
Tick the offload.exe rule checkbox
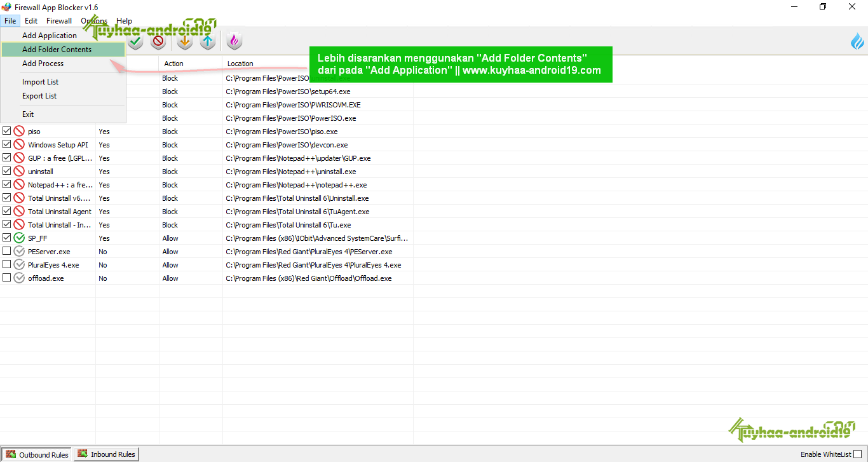(6, 278)
